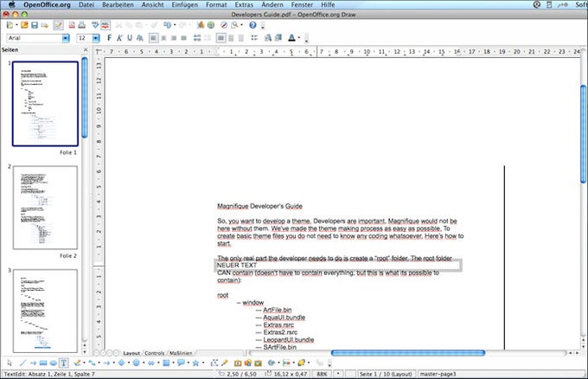The width and height of the screenshot is (588, 379).
Task: Click the NEUER TEXT text box
Action: click(339, 266)
